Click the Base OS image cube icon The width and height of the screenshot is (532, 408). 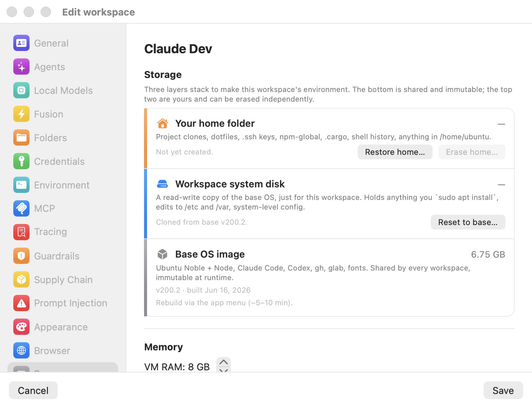click(x=163, y=254)
